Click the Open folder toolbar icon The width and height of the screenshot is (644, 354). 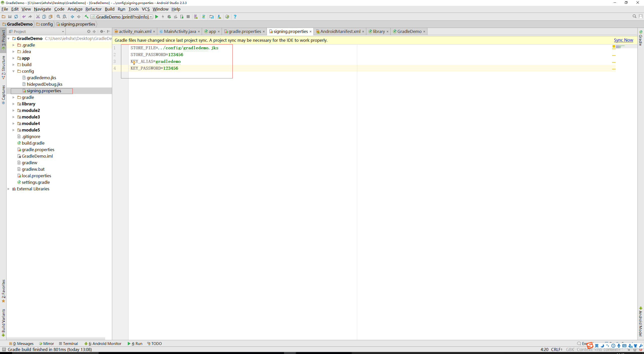(4, 17)
